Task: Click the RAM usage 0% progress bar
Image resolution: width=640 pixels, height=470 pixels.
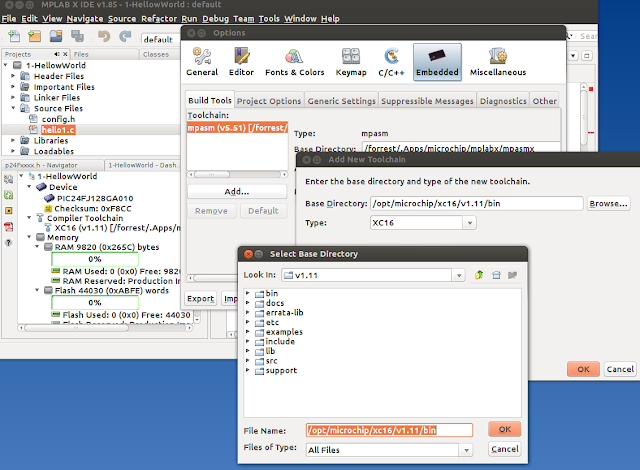Action: 95,259
